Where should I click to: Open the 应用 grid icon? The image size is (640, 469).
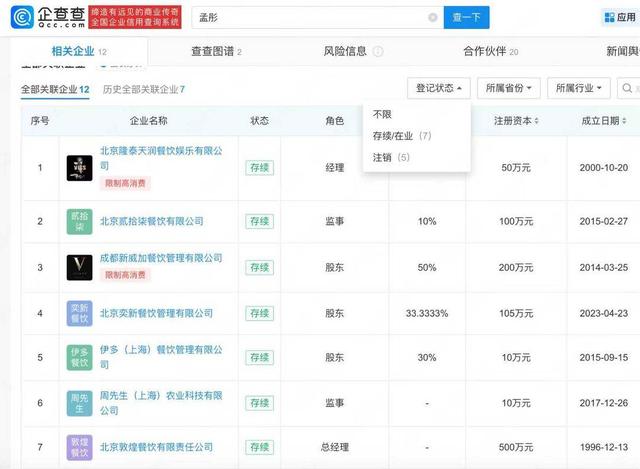(620, 17)
